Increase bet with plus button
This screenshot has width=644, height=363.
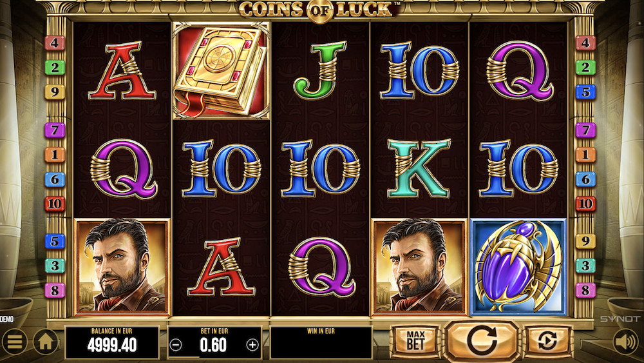[x=252, y=345]
